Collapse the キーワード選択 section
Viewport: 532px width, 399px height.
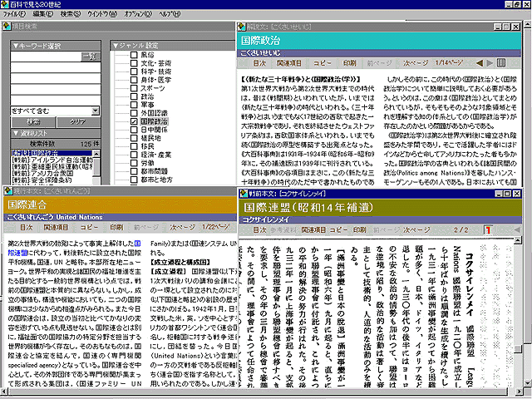pos(14,44)
